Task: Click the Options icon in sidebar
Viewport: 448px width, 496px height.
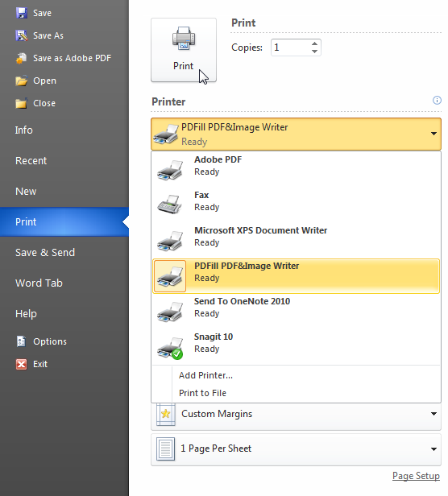Action: (x=21, y=341)
